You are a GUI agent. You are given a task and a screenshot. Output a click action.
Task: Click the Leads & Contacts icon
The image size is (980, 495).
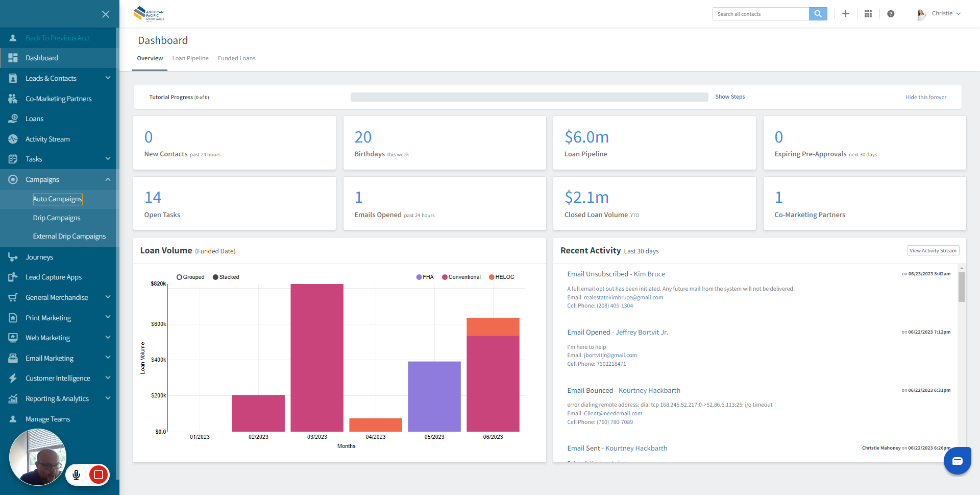13,78
